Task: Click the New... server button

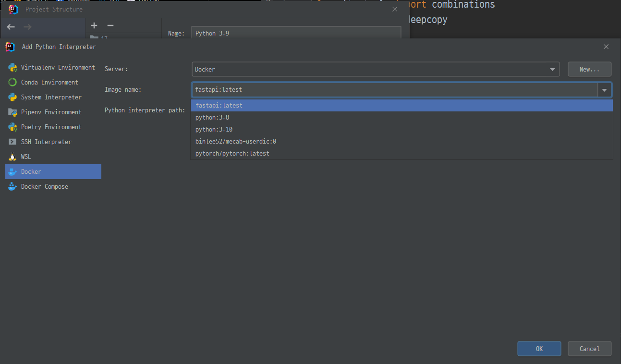Action: point(589,69)
